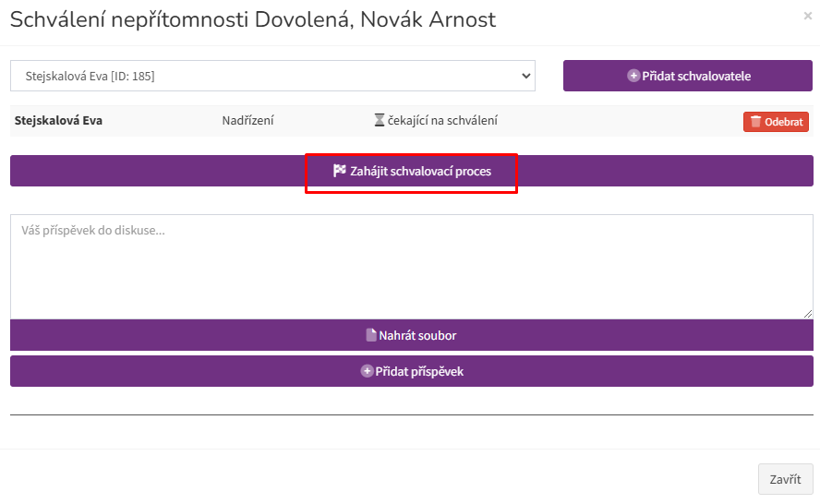Click the dropdown arrow of approver select

pos(525,76)
